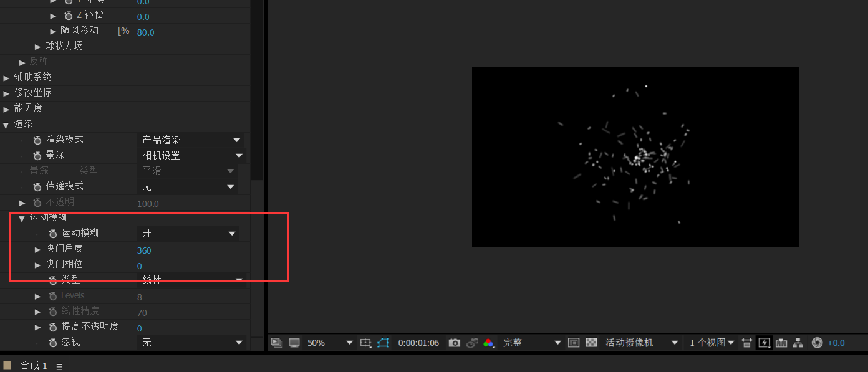Expand the 线性精度 property
The height and width of the screenshot is (372, 868).
click(38, 312)
